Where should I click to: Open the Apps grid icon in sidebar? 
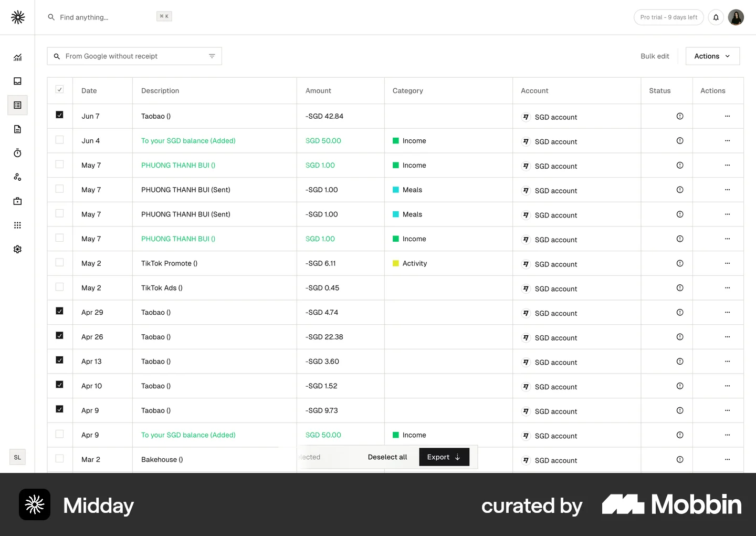pos(17,225)
